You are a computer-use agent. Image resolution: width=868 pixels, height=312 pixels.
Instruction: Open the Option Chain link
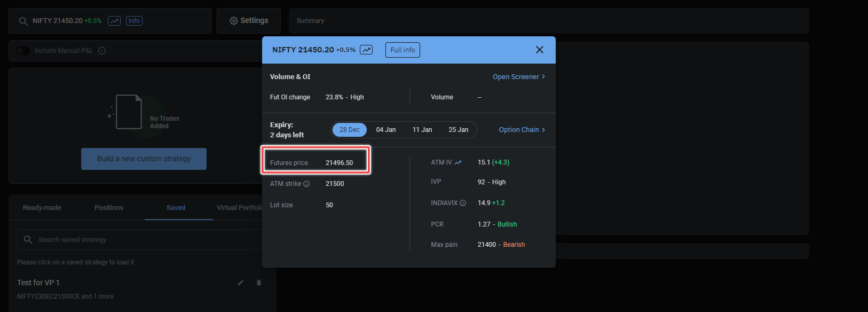coord(522,130)
